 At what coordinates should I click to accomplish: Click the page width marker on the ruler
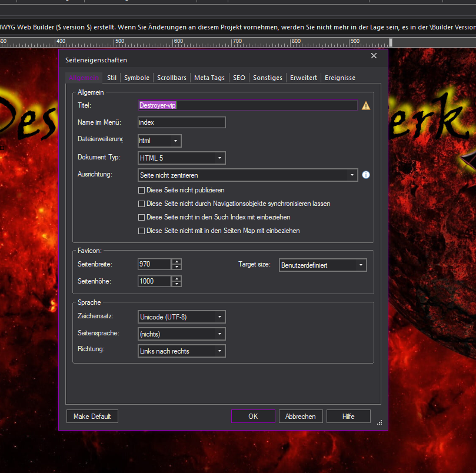pos(391,42)
